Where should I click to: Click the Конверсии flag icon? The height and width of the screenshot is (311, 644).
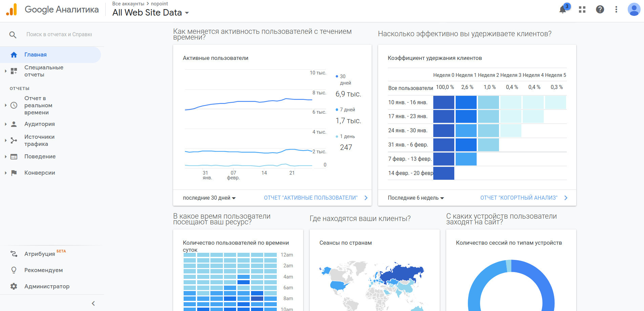point(14,173)
